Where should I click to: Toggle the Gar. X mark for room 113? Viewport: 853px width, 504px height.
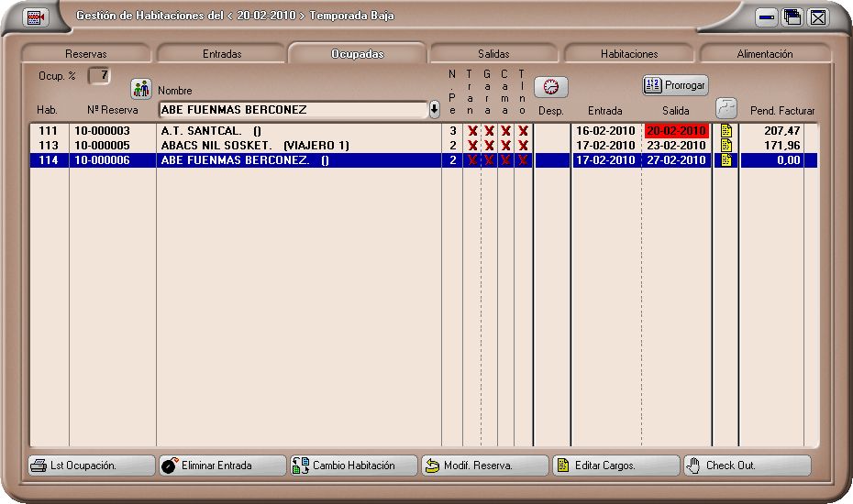(x=489, y=146)
